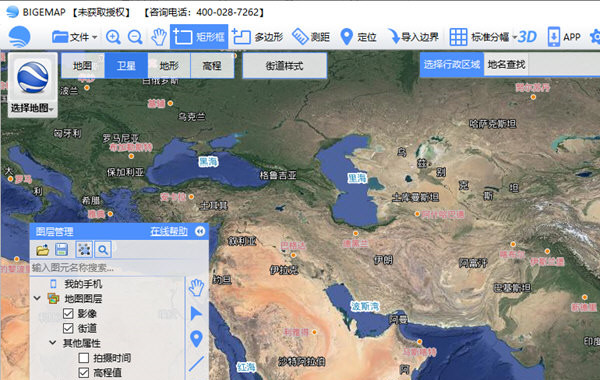Click the node select icon in layer panel
The height and width of the screenshot is (380, 600).
pos(84,250)
